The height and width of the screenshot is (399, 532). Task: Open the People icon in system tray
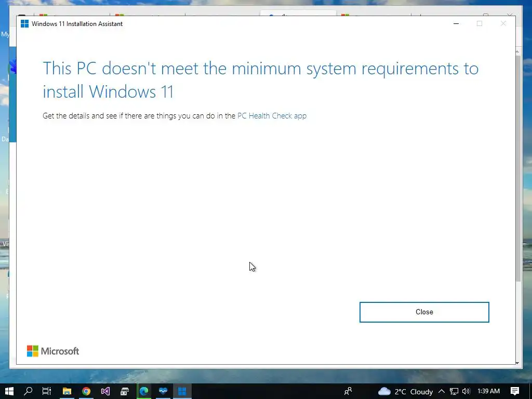click(x=348, y=391)
